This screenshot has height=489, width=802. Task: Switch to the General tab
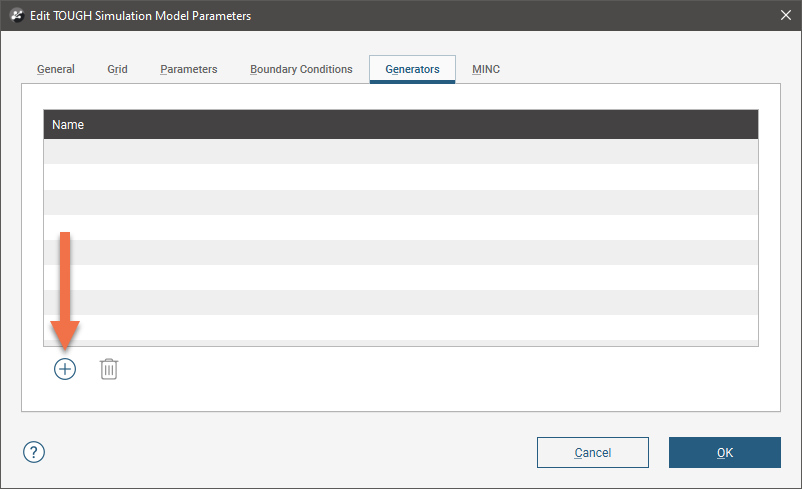[x=56, y=69]
